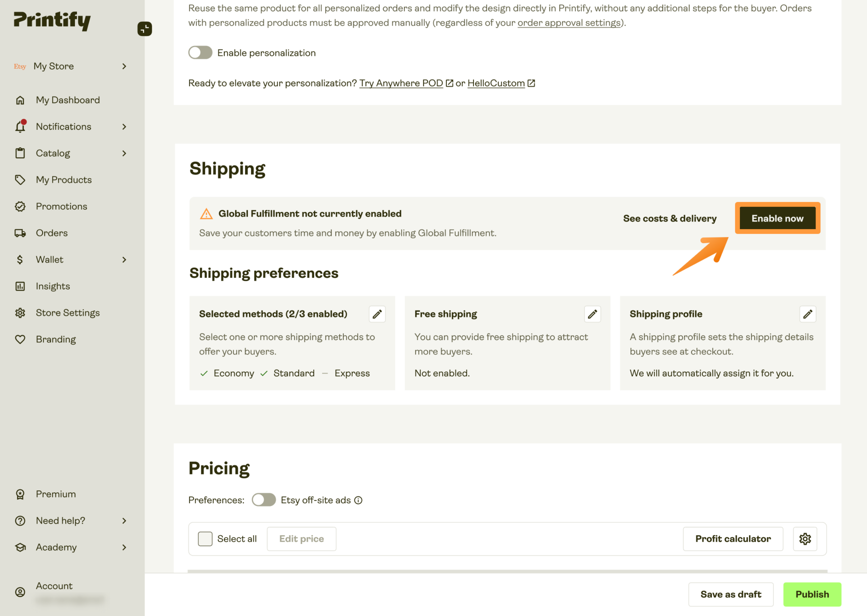
Task: Edit Free shipping with pencil icon
Action: coord(592,314)
